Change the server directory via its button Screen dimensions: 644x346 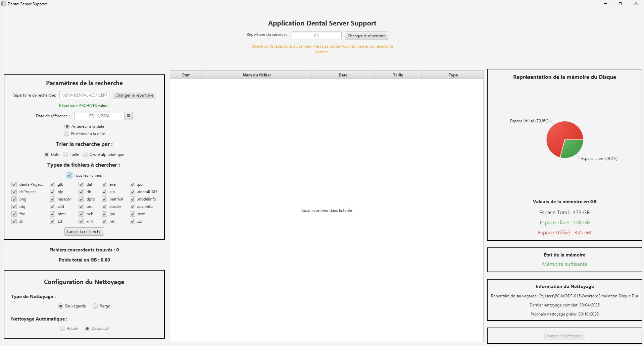tap(366, 36)
